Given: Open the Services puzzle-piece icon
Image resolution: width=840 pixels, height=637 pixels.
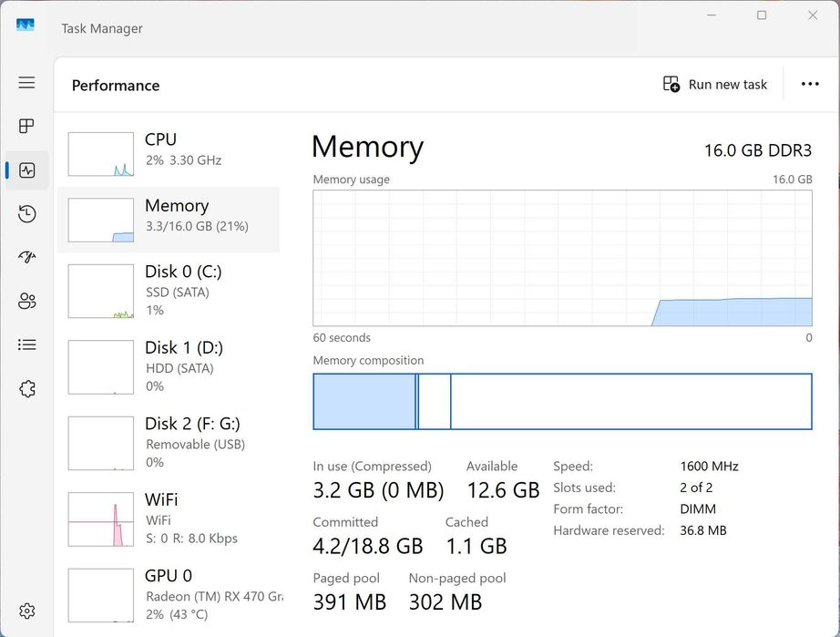Looking at the screenshot, I should 27,389.
